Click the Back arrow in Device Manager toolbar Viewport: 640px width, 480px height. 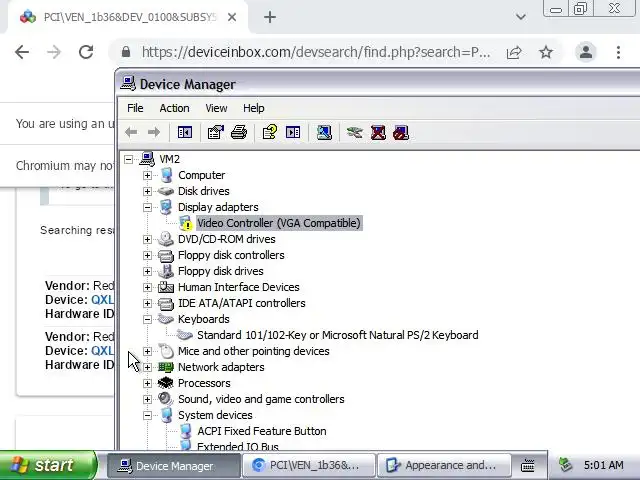pos(131,132)
